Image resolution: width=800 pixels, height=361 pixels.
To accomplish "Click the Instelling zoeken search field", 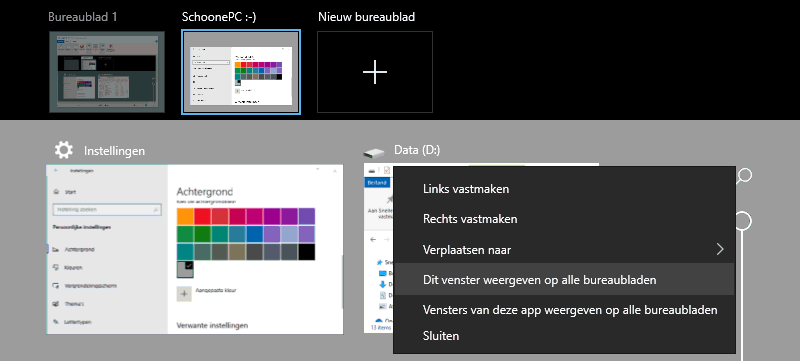I will (x=107, y=210).
